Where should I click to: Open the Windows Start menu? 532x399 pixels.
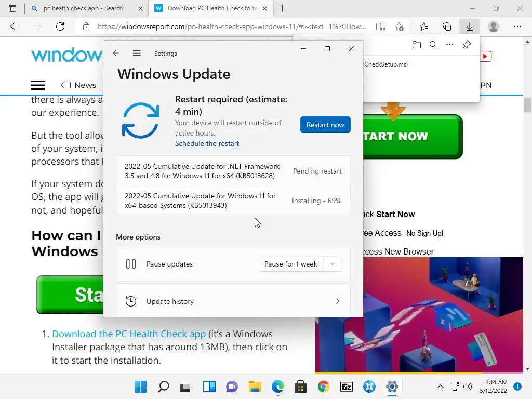point(140,387)
